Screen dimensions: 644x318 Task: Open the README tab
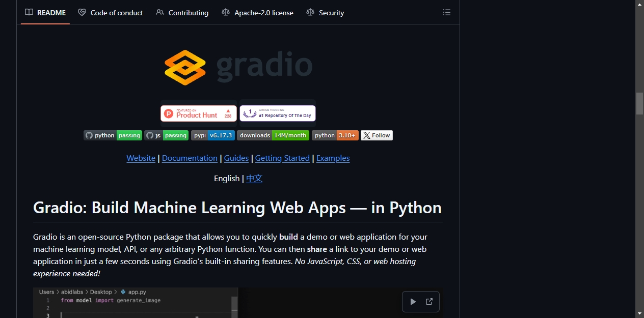pyautogui.click(x=45, y=13)
